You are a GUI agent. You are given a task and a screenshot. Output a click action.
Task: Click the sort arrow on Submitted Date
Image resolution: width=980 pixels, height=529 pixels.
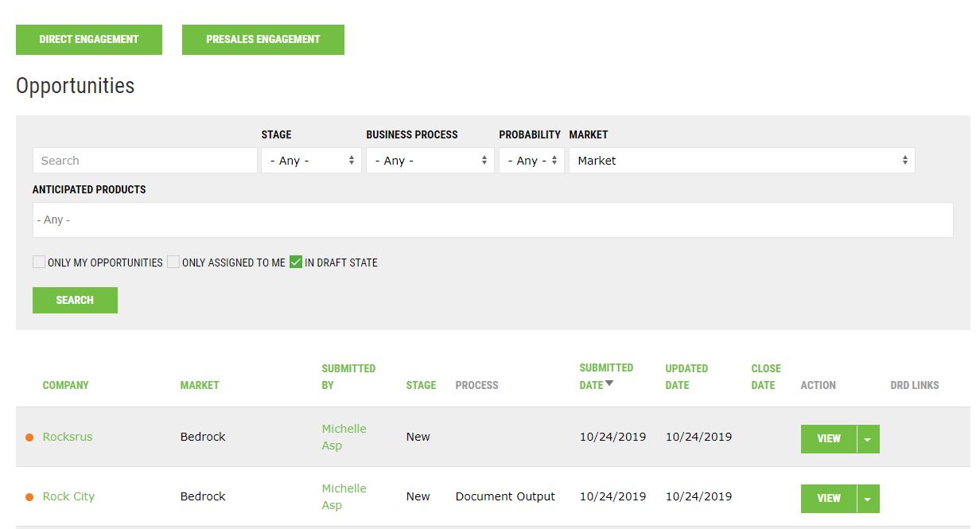pos(609,384)
